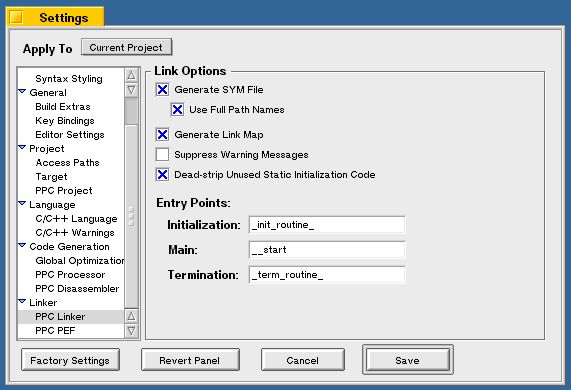Toggle Use Full Path Names checkbox
Screen dimensions: 571x390
[x=177, y=109]
